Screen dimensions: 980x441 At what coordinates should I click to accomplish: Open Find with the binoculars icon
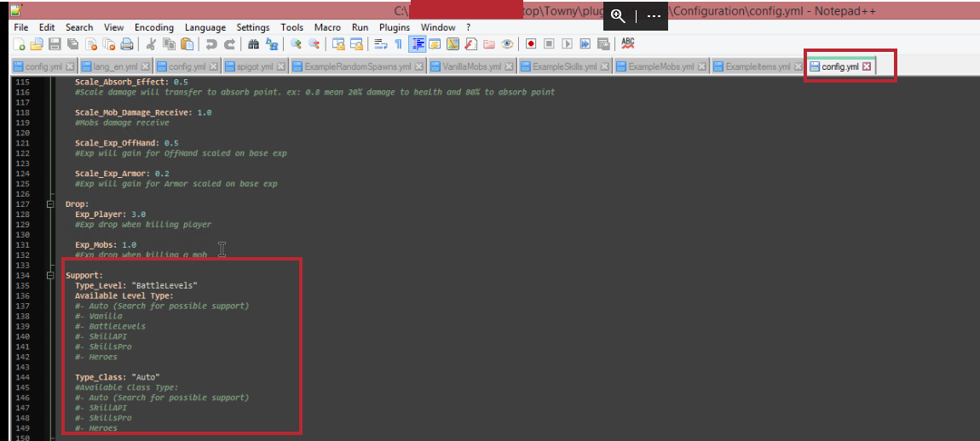pos(253,43)
